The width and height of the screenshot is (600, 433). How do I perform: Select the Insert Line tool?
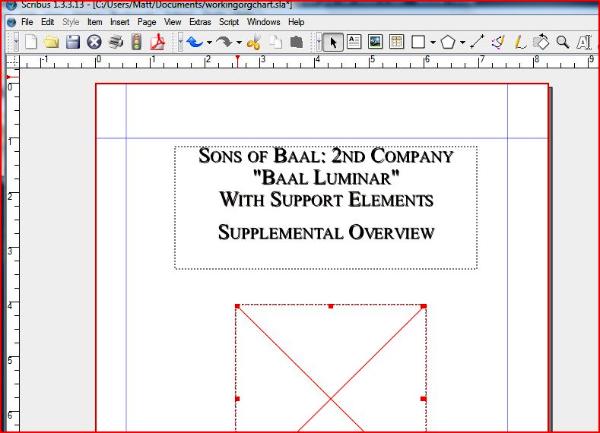coord(477,42)
